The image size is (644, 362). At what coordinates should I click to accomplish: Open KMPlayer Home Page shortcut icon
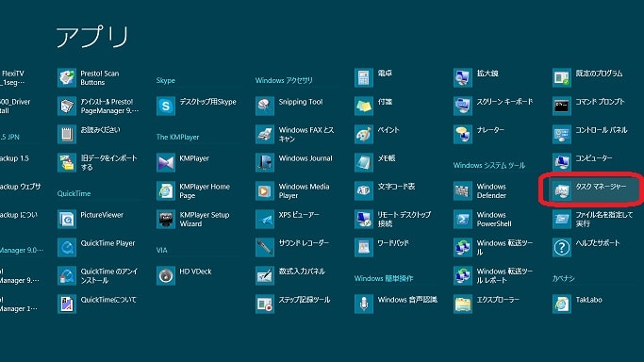pyautogui.click(x=166, y=190)
